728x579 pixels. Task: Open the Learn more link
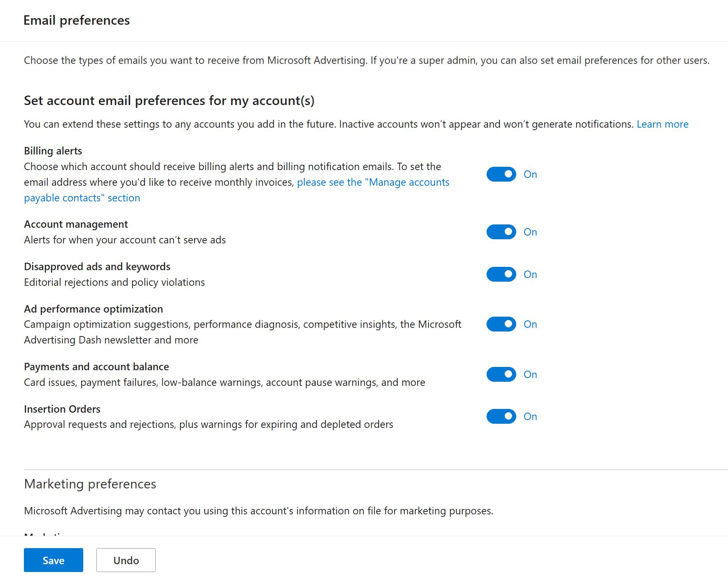click(662, 124)
